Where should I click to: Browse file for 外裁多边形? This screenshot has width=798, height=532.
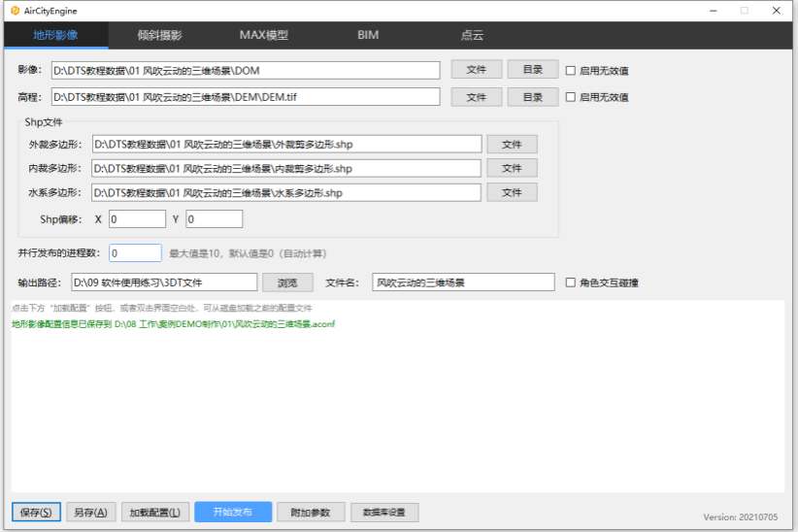[512, 144]
